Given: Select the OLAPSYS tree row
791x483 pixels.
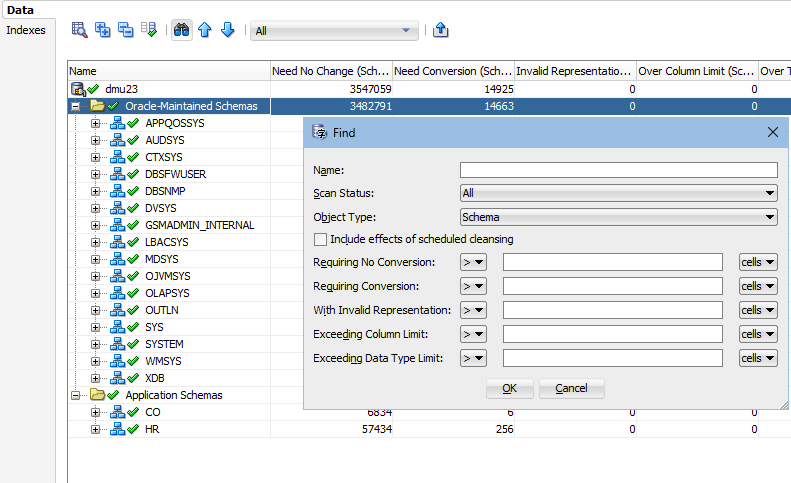Looking at the screenshot, I should [x=167, y=293].
